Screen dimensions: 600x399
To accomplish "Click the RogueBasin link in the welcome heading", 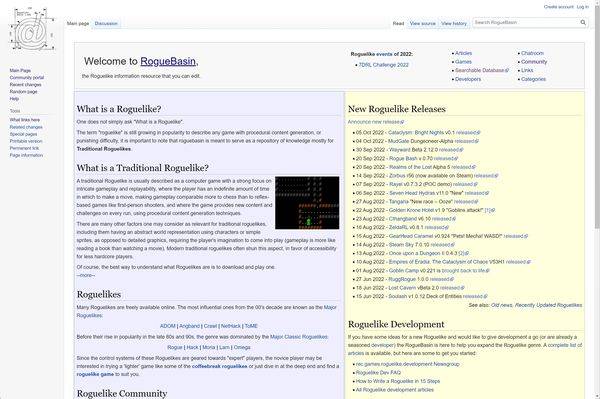I will coord(168,61).
